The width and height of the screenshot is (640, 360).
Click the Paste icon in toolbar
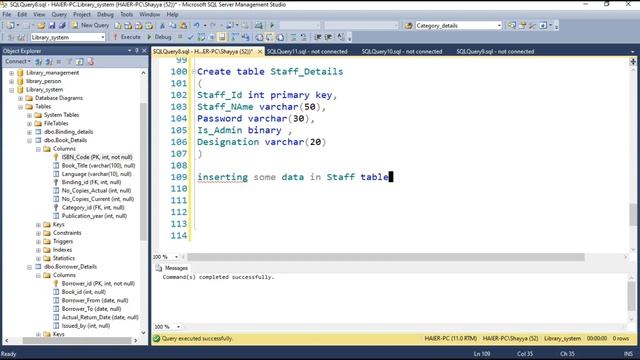click(x=183, y=25)
